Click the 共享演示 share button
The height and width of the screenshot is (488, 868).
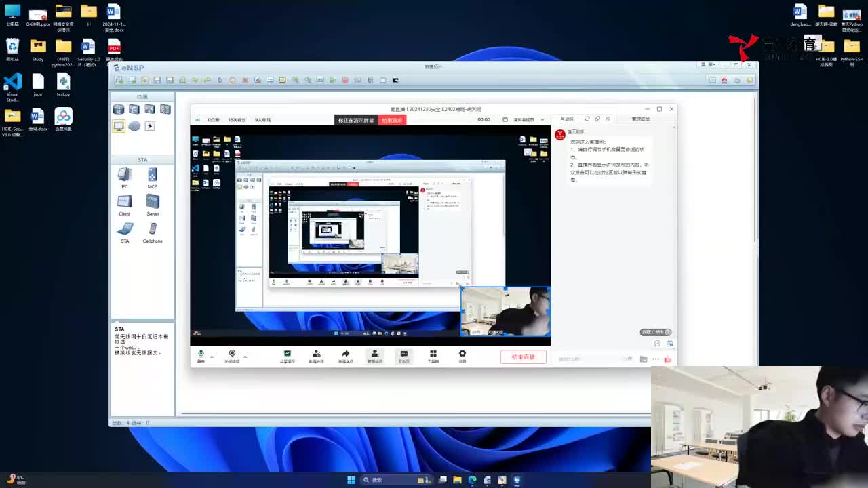coord(288,357)
